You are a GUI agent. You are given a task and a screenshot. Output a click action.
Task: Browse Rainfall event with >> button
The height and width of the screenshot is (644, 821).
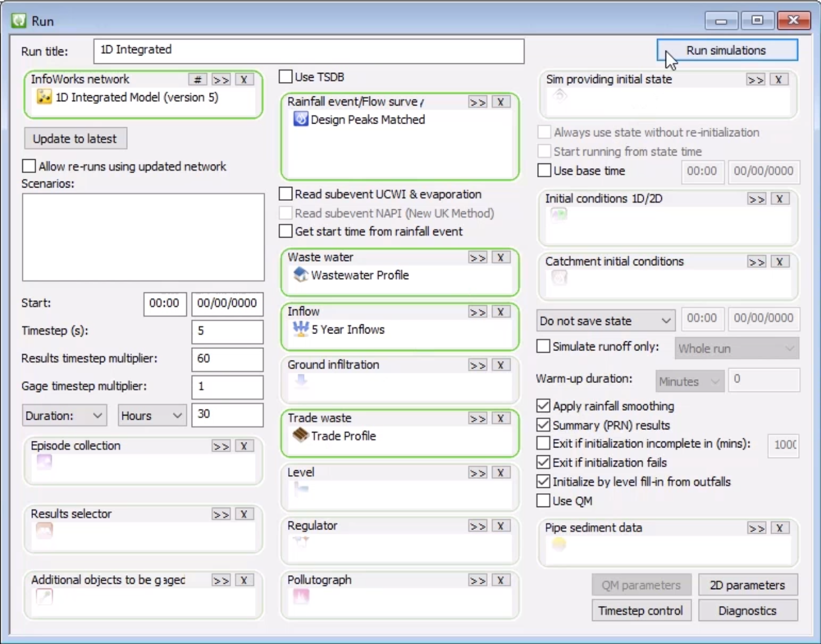[x=478, y=102]
